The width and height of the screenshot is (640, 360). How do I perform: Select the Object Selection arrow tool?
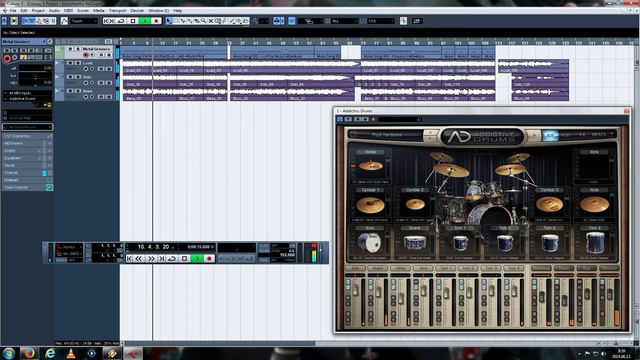click(169, 21)
